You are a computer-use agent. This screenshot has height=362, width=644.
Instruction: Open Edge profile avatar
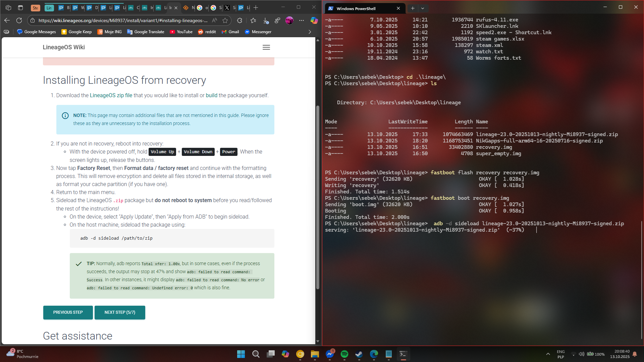coord(289,20)
